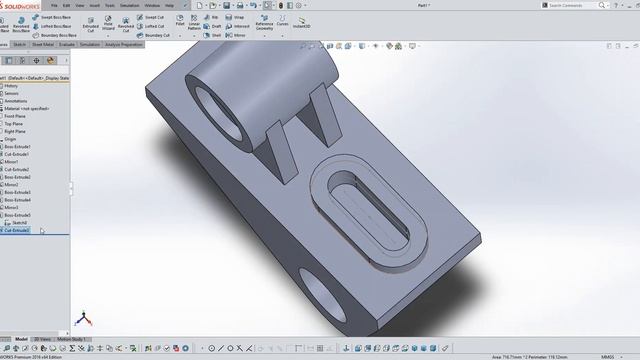Expand the Reference Geometry dropdown arrow
The width and height of the screenshot is (640, 360).
point(264,36)
